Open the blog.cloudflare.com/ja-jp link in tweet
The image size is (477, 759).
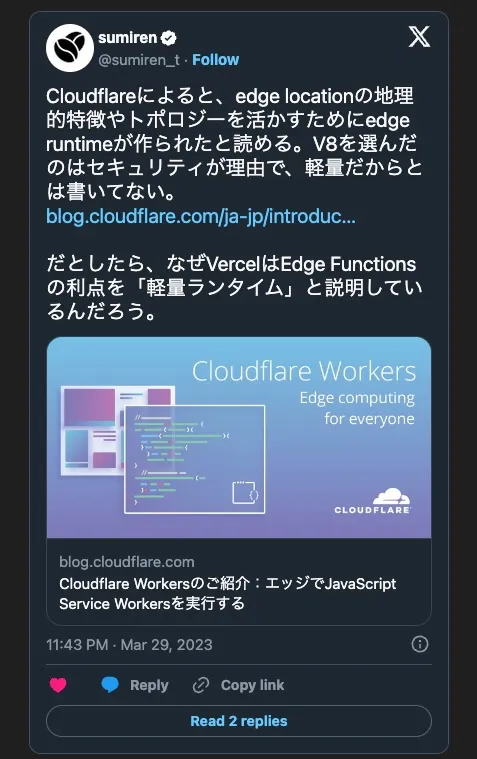click(x=201, y=216)
